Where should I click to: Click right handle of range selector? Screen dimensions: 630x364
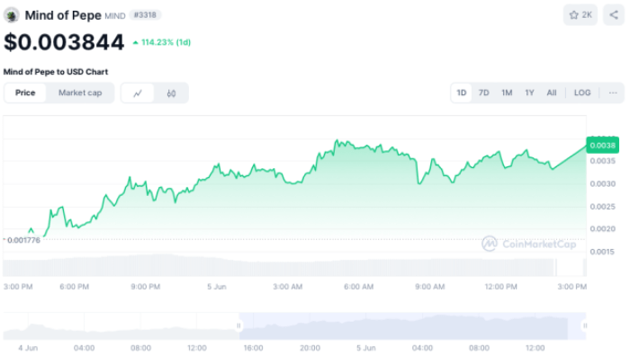585,325
